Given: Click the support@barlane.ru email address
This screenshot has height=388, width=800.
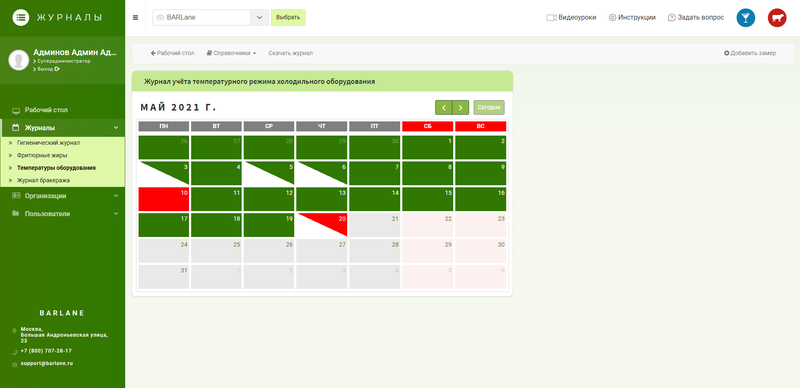Looking at the screenshot, I should (x=46, y=363).
